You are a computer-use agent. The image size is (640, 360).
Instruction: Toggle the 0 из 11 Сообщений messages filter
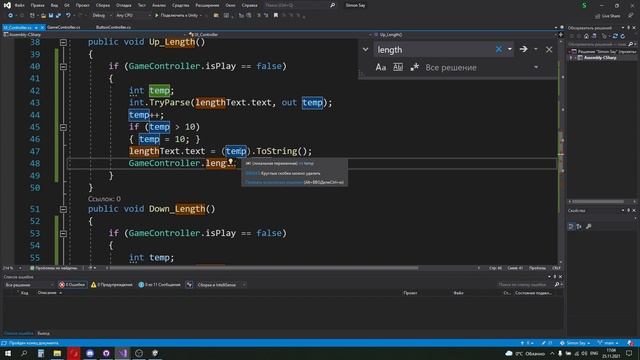[159, 284]
